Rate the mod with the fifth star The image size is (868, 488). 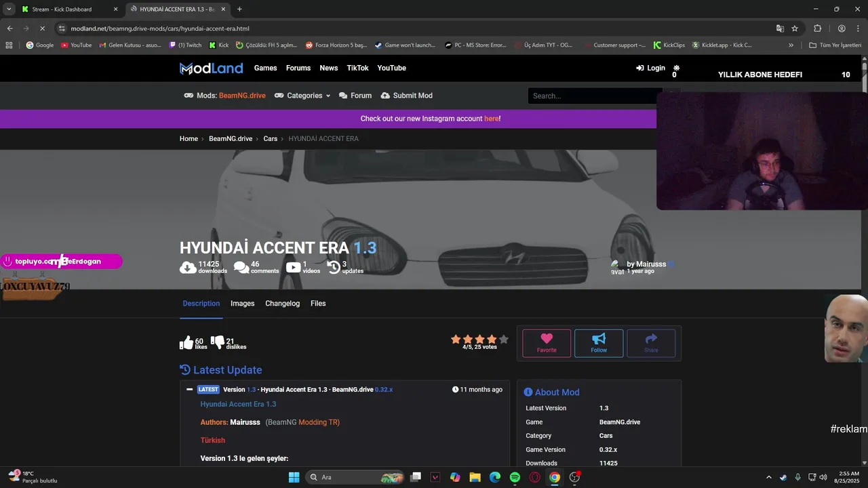click(x=503, y=339)
